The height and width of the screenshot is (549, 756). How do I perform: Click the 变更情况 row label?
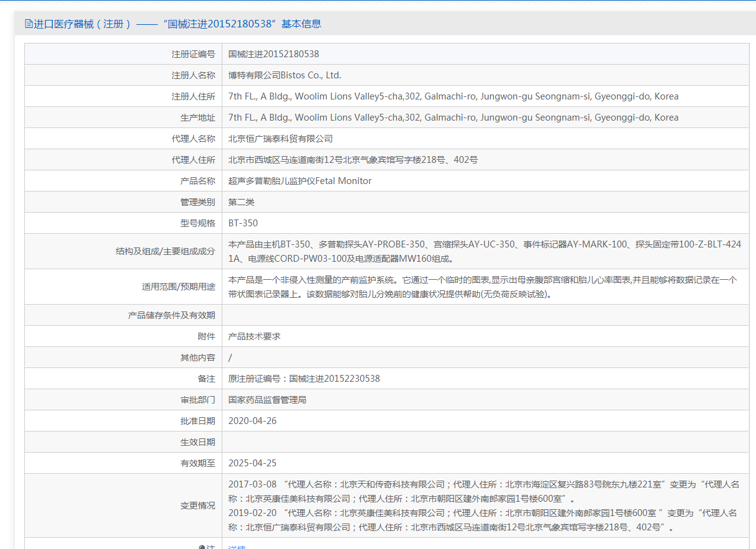point(198,505)
